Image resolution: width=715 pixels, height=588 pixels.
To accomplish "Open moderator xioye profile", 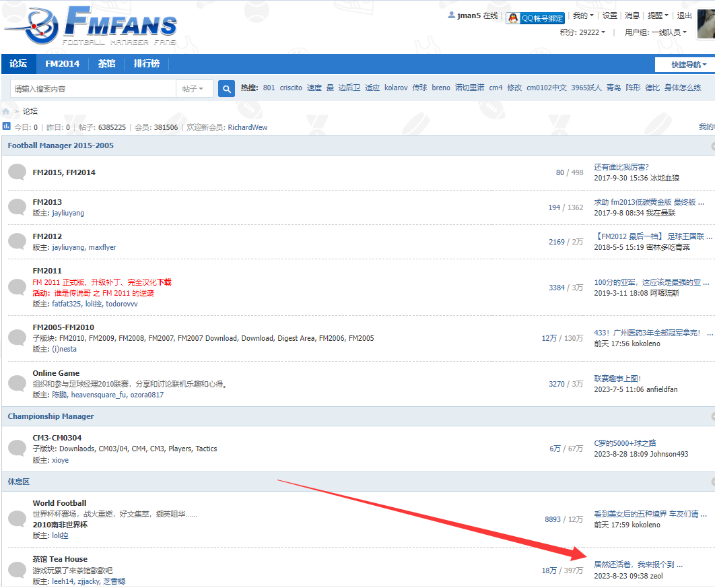I will click(60, 460).
